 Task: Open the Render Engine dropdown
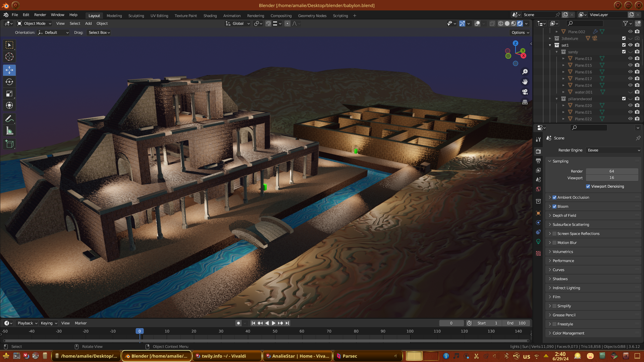[613, 150]
